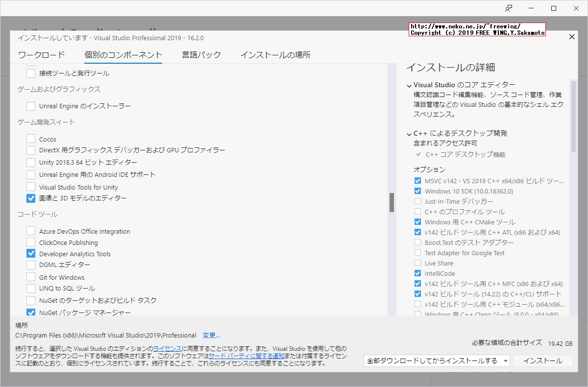Screen dimensions: 588x387
Task: Click the 変更... link to change install location
Action: pos(211,335)
